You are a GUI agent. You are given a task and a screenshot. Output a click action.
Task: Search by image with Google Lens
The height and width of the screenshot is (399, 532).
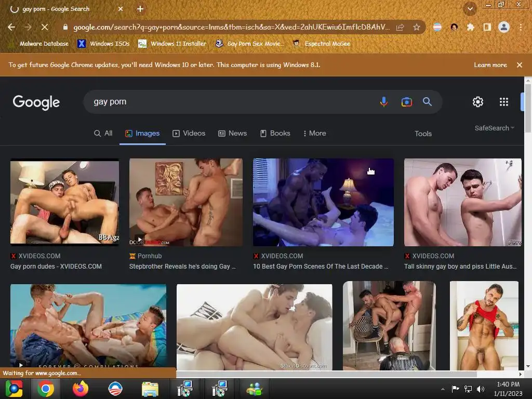(x=406, y=102)
